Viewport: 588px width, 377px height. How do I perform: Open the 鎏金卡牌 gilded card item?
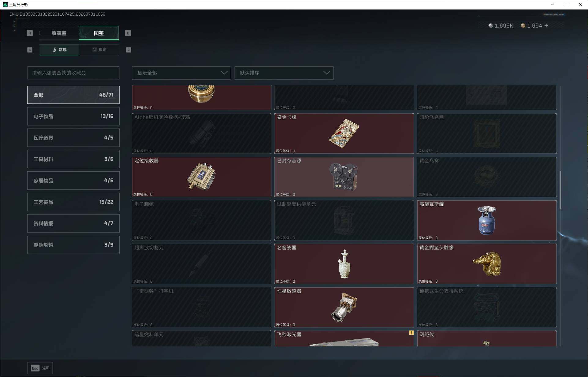tap(344, 133)
